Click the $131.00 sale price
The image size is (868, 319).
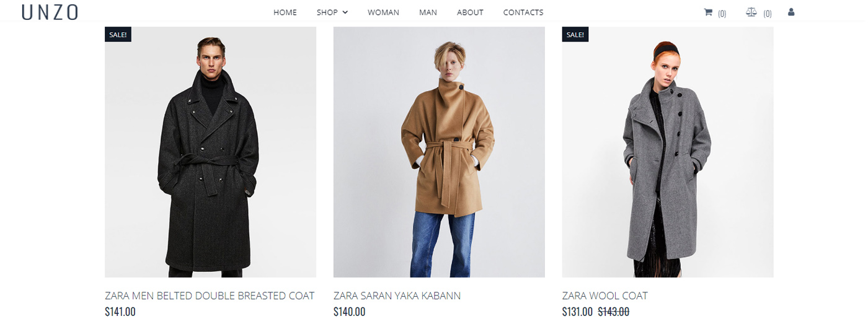pos(577,312)
